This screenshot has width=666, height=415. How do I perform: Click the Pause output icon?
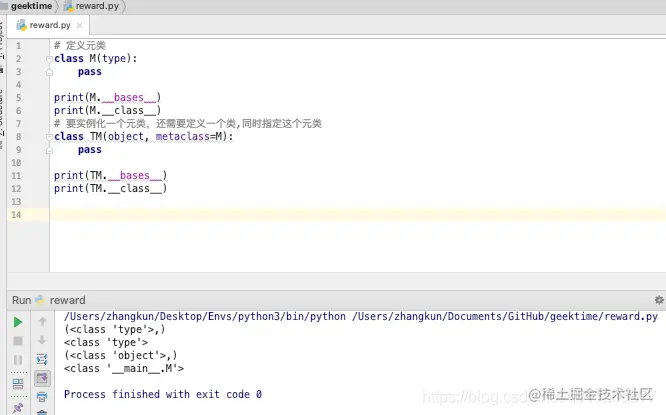click(x=18, y=360)
